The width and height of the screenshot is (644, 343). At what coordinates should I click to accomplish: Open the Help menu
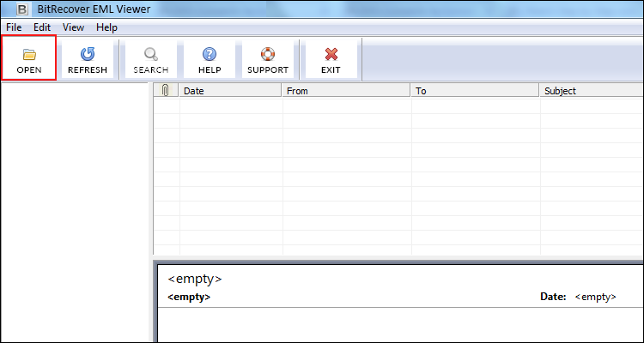[106, 27]
